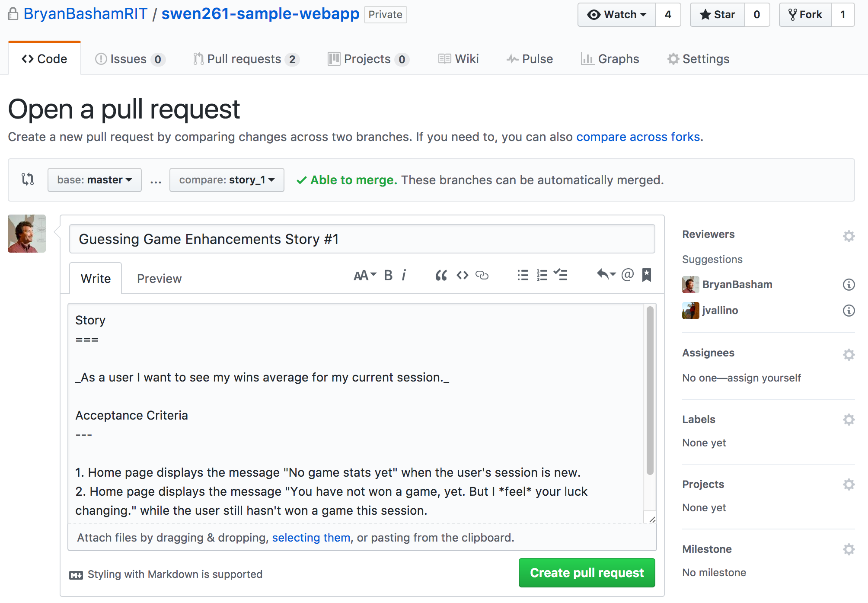Click the stargazers count 0

coord(757,15)
